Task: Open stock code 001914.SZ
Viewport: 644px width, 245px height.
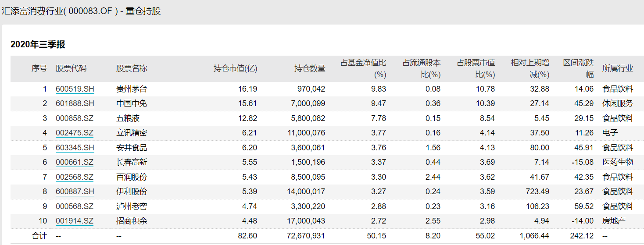Action: click(x=75, y=221)
